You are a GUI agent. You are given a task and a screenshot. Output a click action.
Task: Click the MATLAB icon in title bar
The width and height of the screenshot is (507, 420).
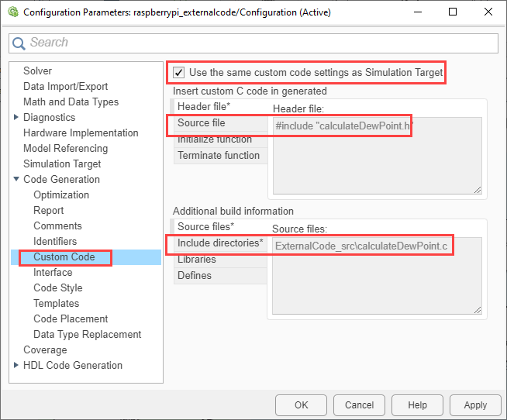[x=11, y=12]
